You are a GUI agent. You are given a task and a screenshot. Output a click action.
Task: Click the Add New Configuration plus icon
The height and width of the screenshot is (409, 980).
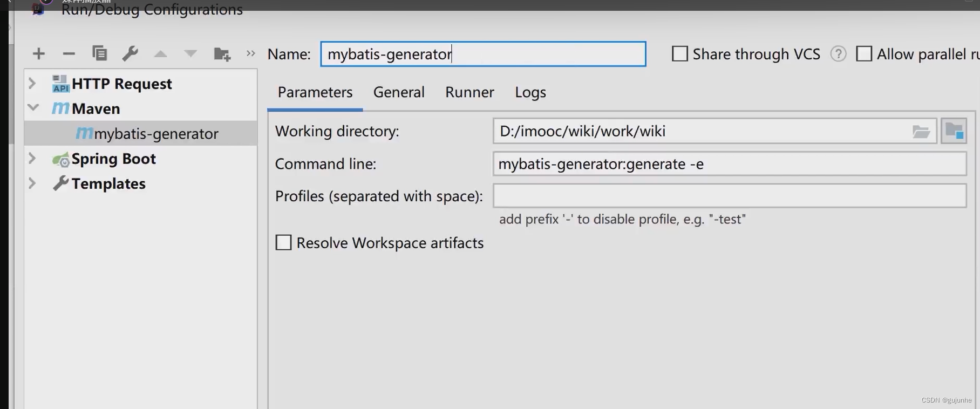(x=39, y=54)
